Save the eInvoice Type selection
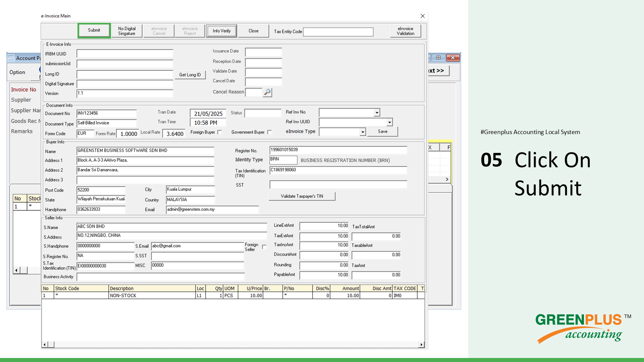This screenshot has height=362, width=644. tap(382, 131)
